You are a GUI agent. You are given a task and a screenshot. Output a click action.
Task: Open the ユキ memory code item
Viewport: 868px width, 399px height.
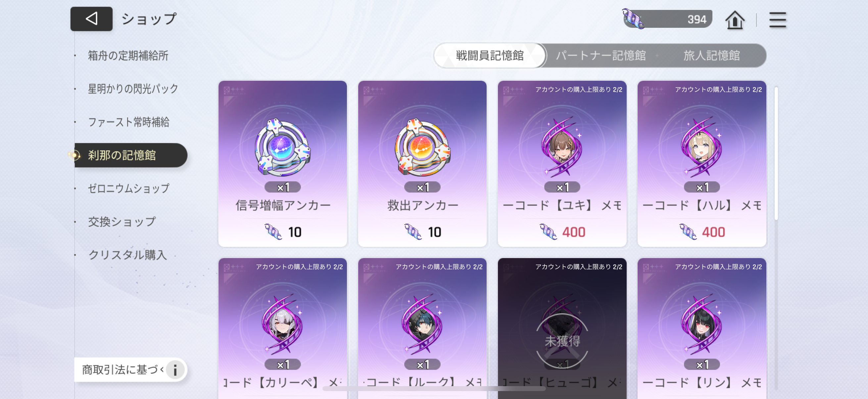coord(562,164)
